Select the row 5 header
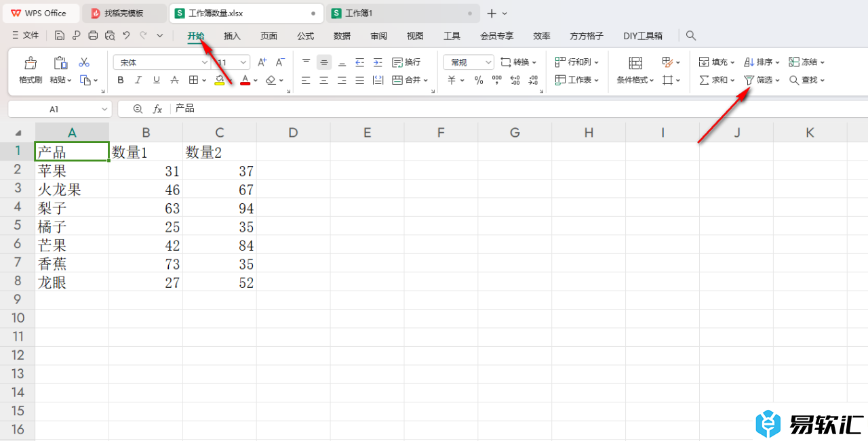The width and height of the screenshot is (868, 441). [18, 226]
